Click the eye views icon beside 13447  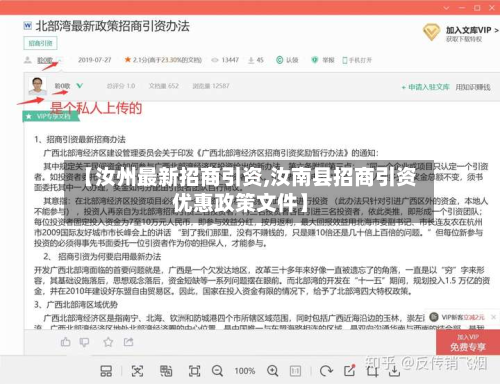point(215,60)
